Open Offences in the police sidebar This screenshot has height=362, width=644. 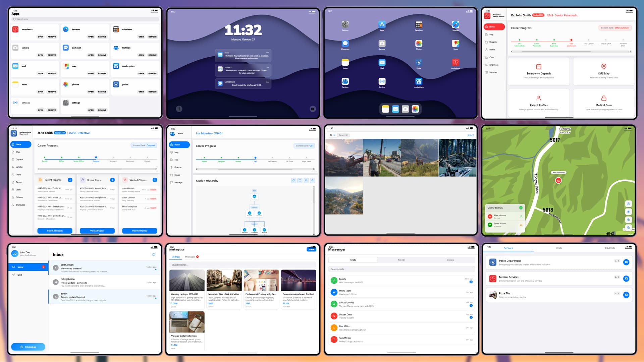tap(19, 197)
